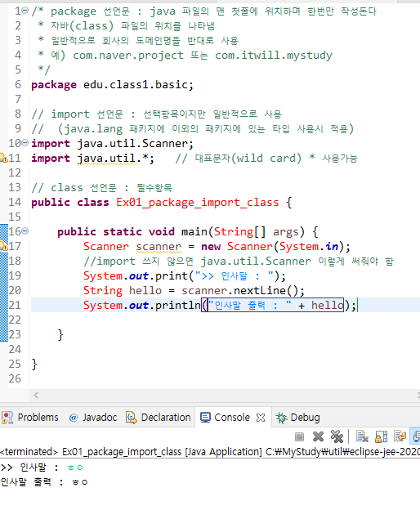Click the Declaration tab icon
This screenshot has width=420, height=510.
(x=132, y=418)
